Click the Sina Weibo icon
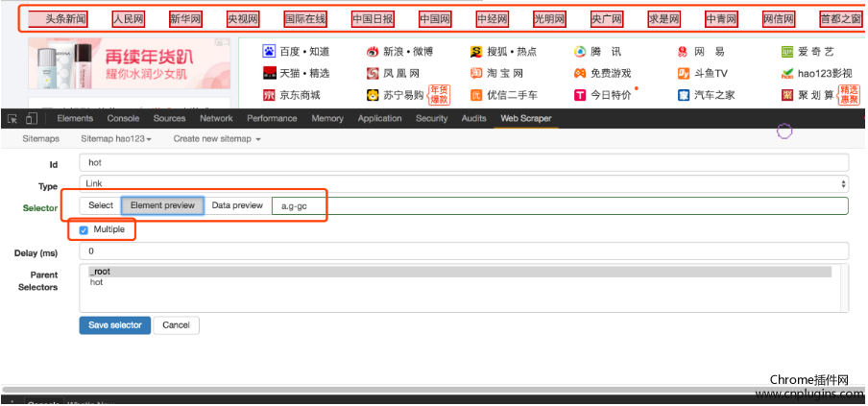This screenshot has height=406, width=868. (x=373, y=52)
